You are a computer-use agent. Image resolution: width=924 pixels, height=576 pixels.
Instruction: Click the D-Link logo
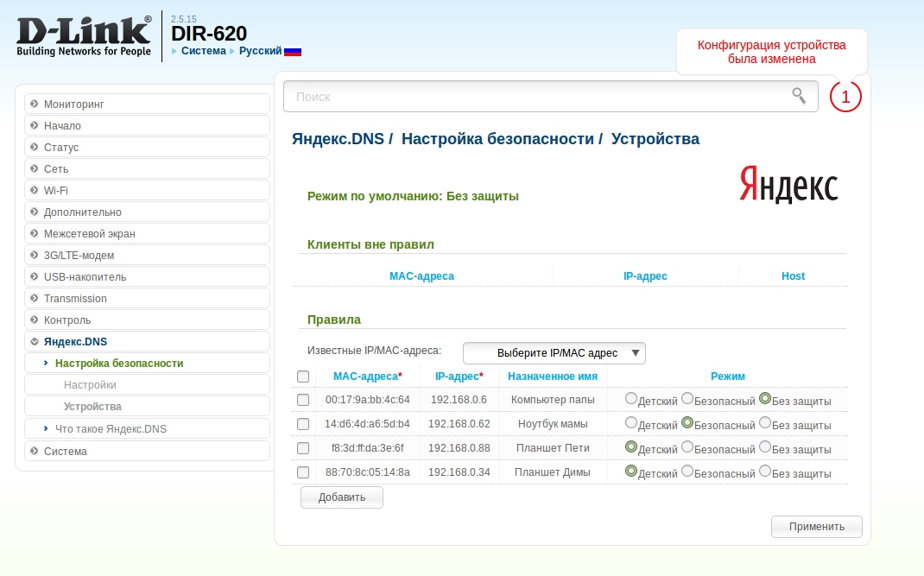pos(84,36)
